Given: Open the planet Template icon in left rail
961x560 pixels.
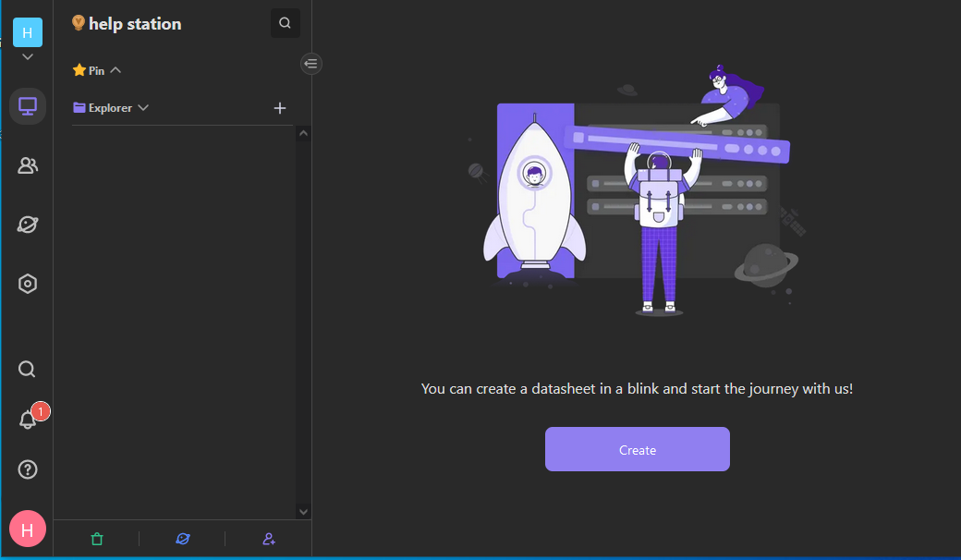Looking at the screenshot, I should 28,225.
